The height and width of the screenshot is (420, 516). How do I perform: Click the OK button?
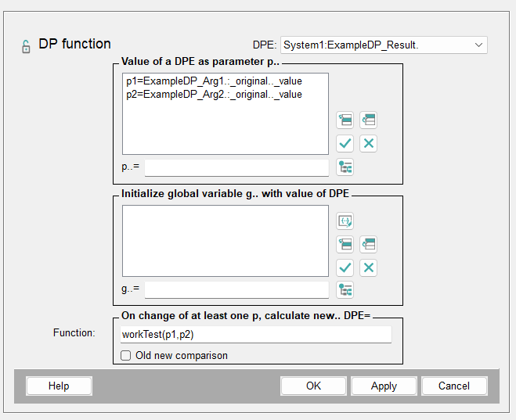[313, 386]
